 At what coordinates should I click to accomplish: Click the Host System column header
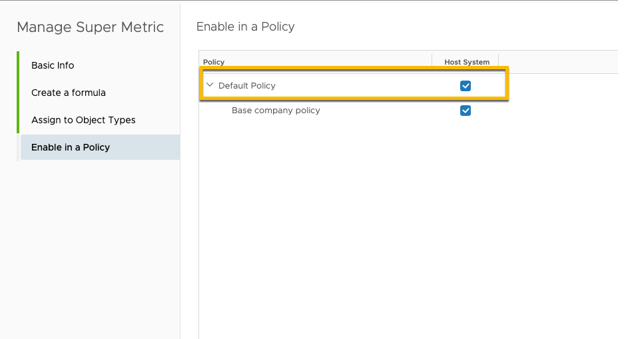467,62
